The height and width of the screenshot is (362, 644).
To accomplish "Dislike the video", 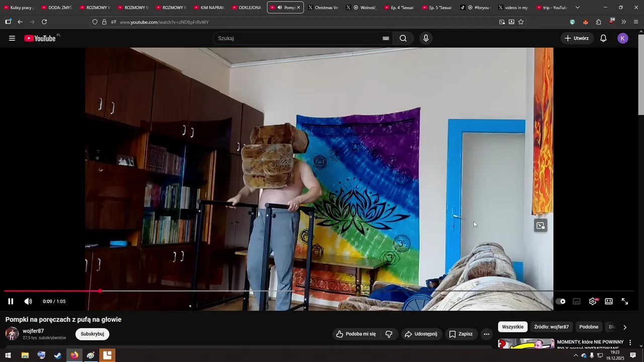I will pyautogui.click(x=389, y=334).
